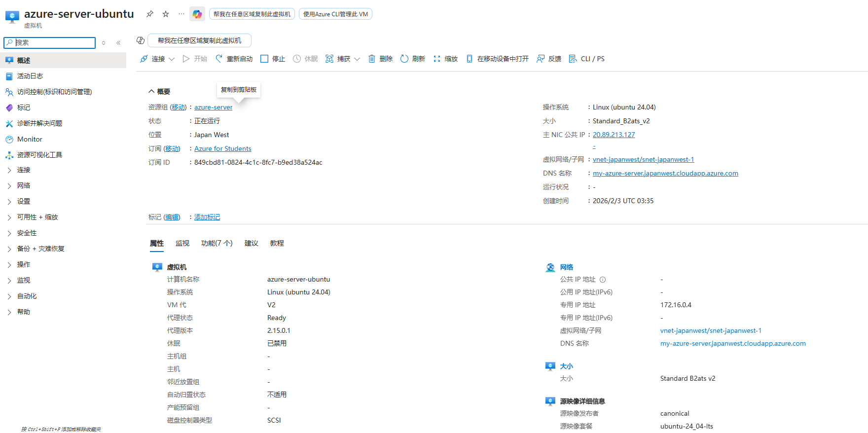Open the more options ellipsis
This screenshot has width=868, height=433.
click(181, 14)
